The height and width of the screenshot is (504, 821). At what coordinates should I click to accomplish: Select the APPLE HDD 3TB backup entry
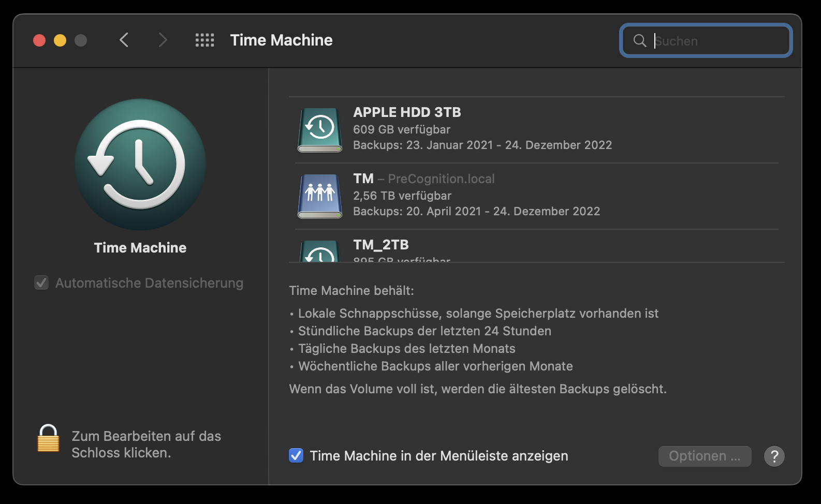tap(481, 129)
